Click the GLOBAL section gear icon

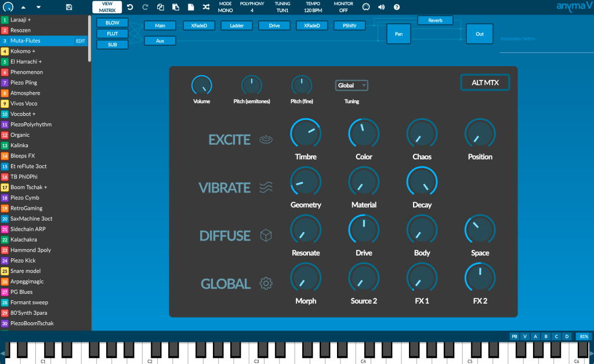click(x=266, y=283)
